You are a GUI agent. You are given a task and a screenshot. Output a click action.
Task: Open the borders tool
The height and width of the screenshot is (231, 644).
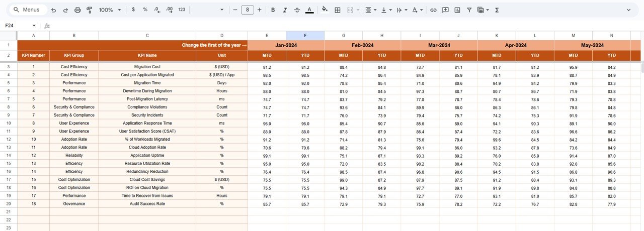coord(338,10)
